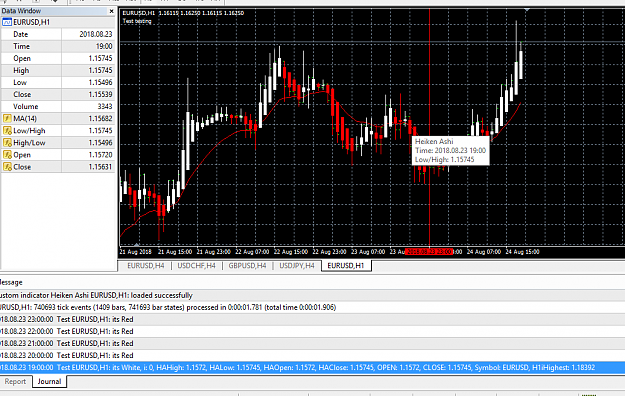
Task: Select the MA(14) value 1.15682
Action: tap(100, 118)
